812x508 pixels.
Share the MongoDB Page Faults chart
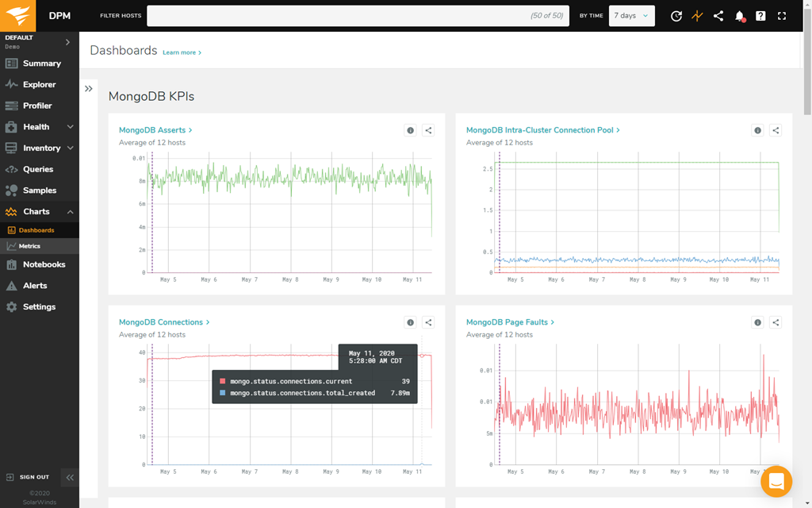pyautogui.click(x=776, y=322)
